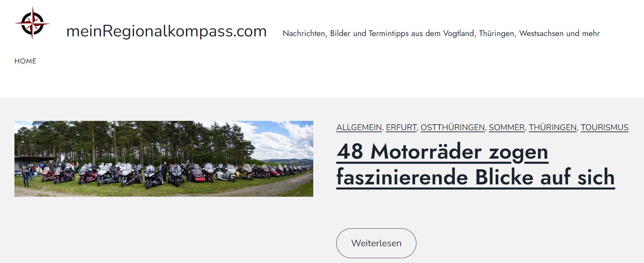Click the cloudy sky in the photo
This screenshot has height=263, width=644.
click(x=285, y=139)
